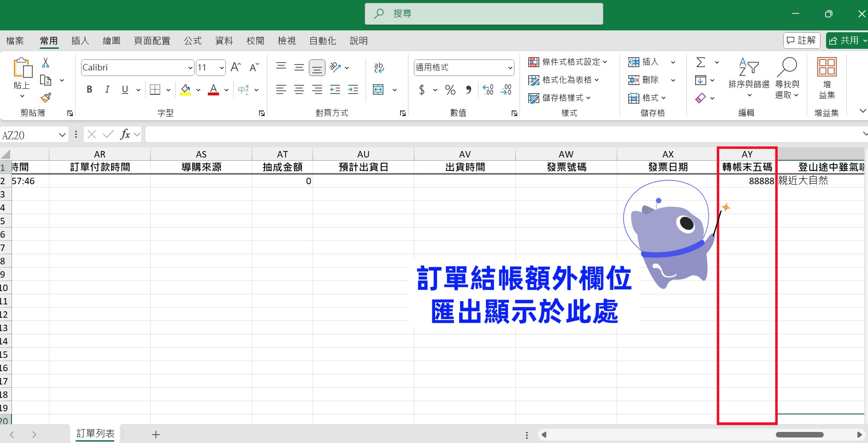Apply cell borders icon
This screenshot has width=868, height=443.
tap(155, 89)
